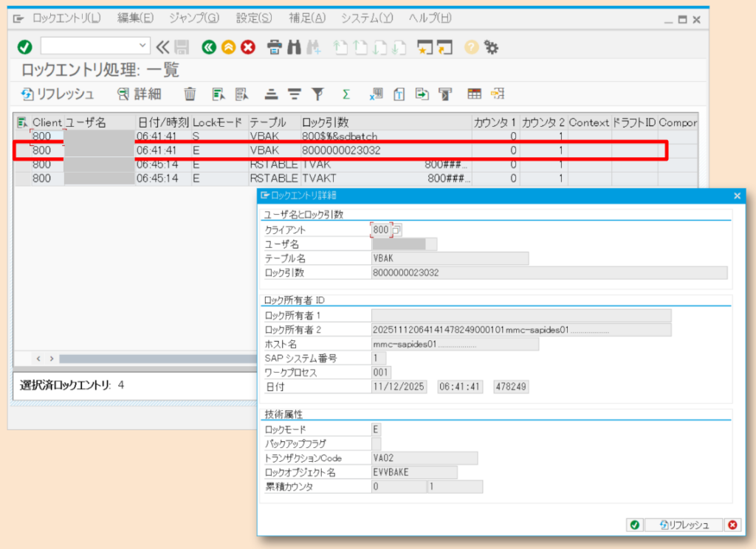The width and height of the screenshot is (756, 549).
Task: Click the Select Layout icon
Action: point(498,94)
